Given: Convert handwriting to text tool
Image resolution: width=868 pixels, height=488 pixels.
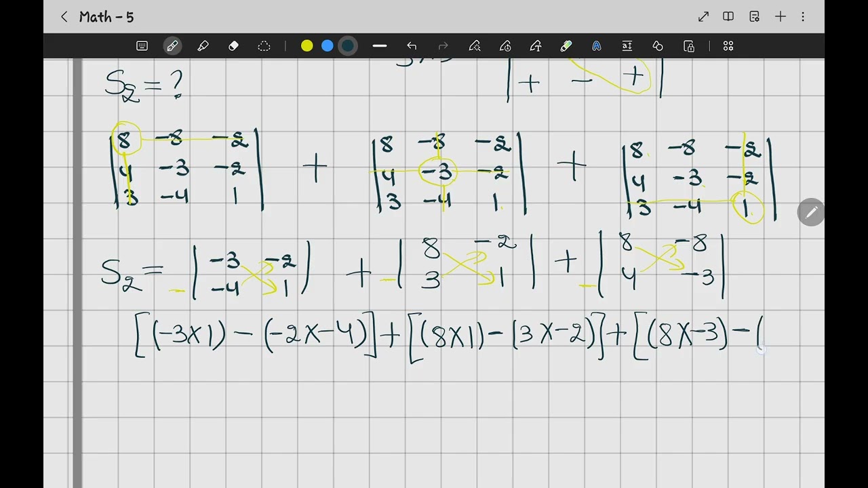Looking at the screenshot, I should (536, 46).
